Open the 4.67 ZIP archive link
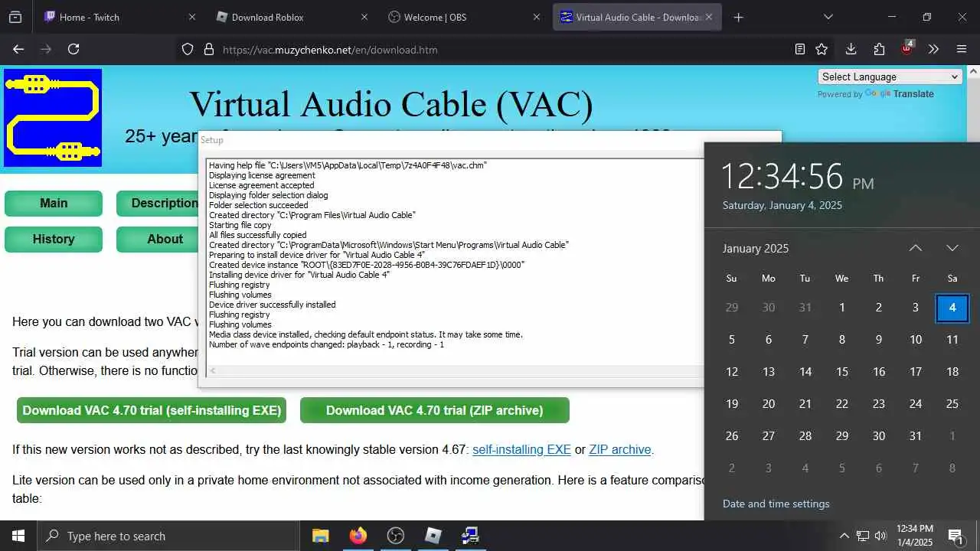The width and height of the screenshot is (980, 551). tap(620, 450)
